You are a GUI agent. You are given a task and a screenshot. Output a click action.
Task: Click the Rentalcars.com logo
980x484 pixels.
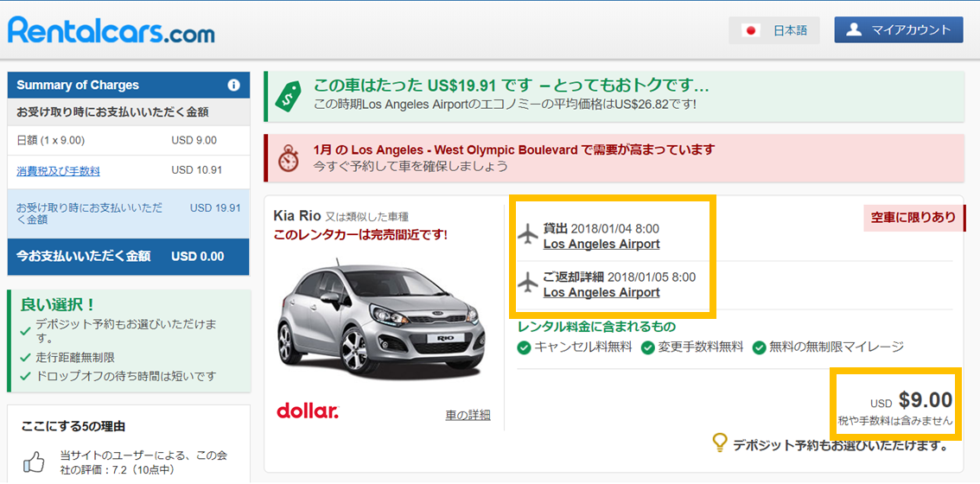tap(111, 30)
